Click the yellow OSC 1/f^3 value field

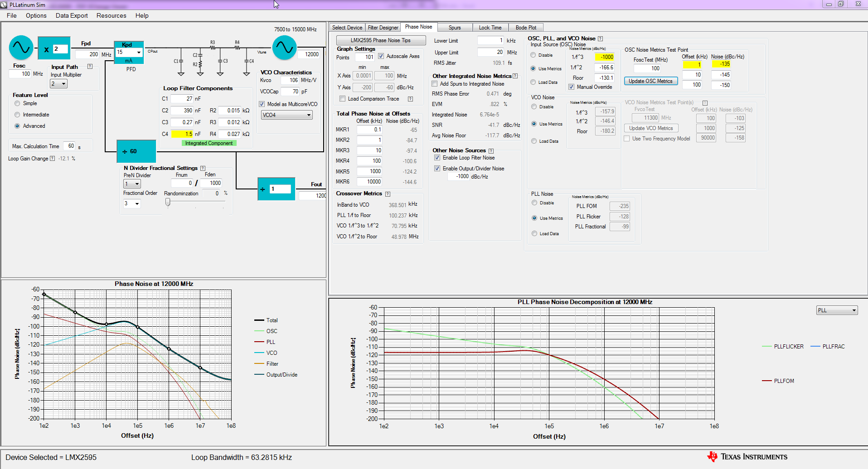(x=605, y=57)
